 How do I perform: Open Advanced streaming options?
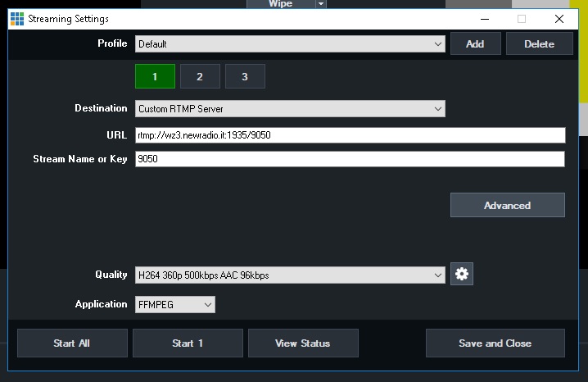[x=507, y=205]
